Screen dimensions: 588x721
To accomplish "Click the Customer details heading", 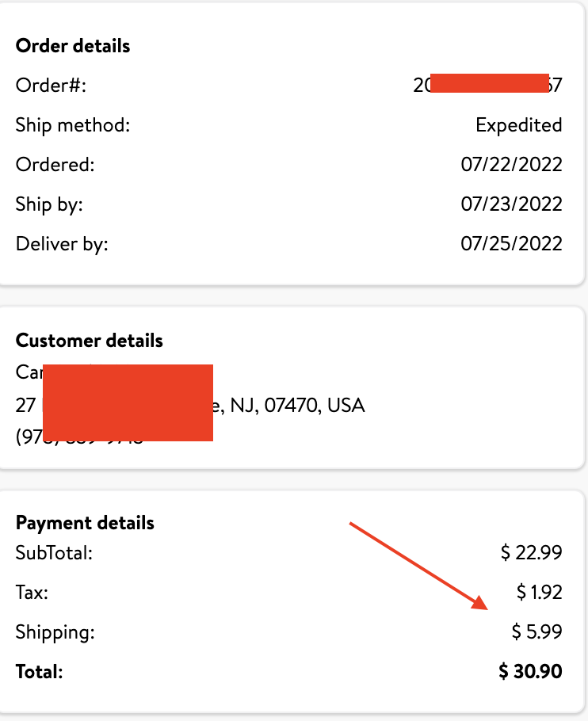I will [x=90, y=341].
